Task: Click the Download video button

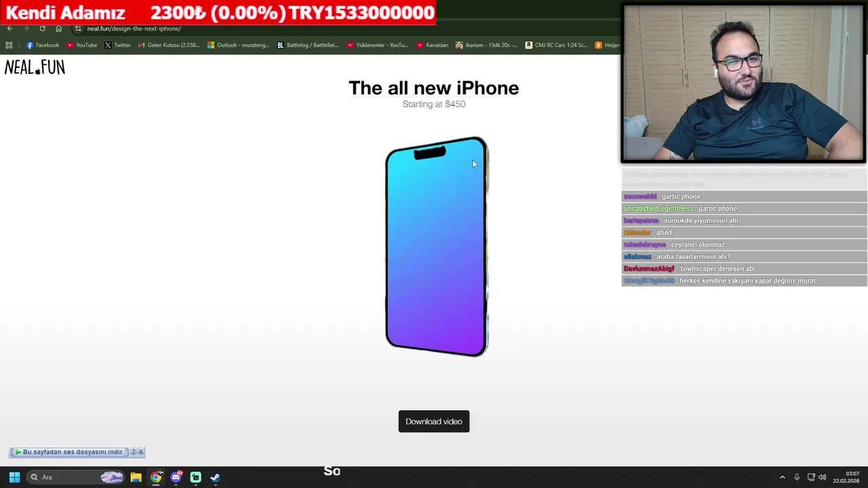Action: pyautogui.click(x=434, y=422)
